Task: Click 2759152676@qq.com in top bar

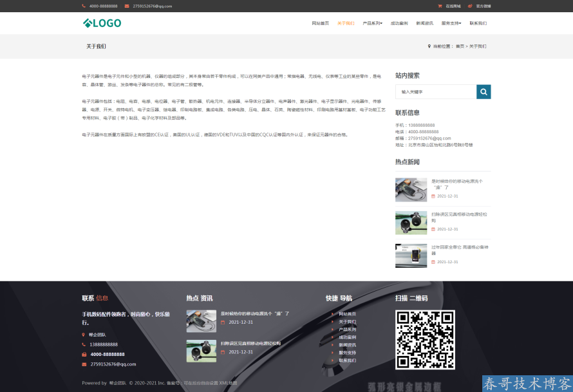Action: [153, 6]
